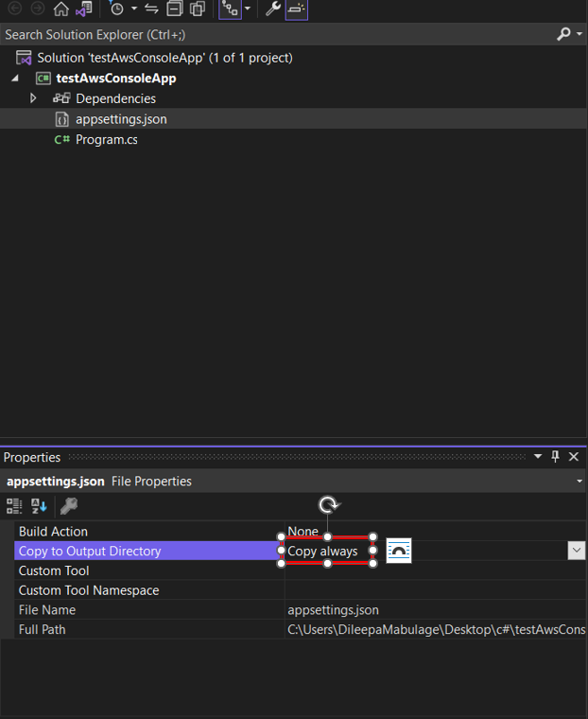The width and height of the screenshot is (588, 719).
Task: Click the JSON file icon of appsettings.json
Action: (61, 119)
